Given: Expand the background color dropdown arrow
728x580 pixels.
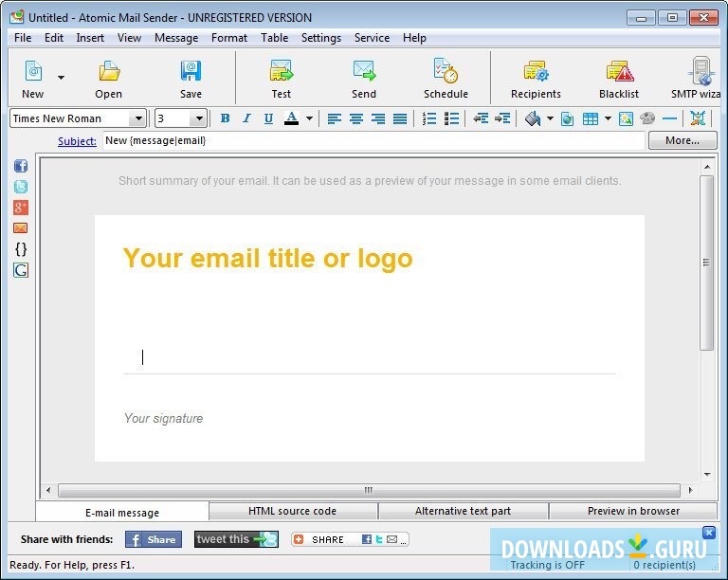Looking at the screenshot, I should click(x=550, y=118).
